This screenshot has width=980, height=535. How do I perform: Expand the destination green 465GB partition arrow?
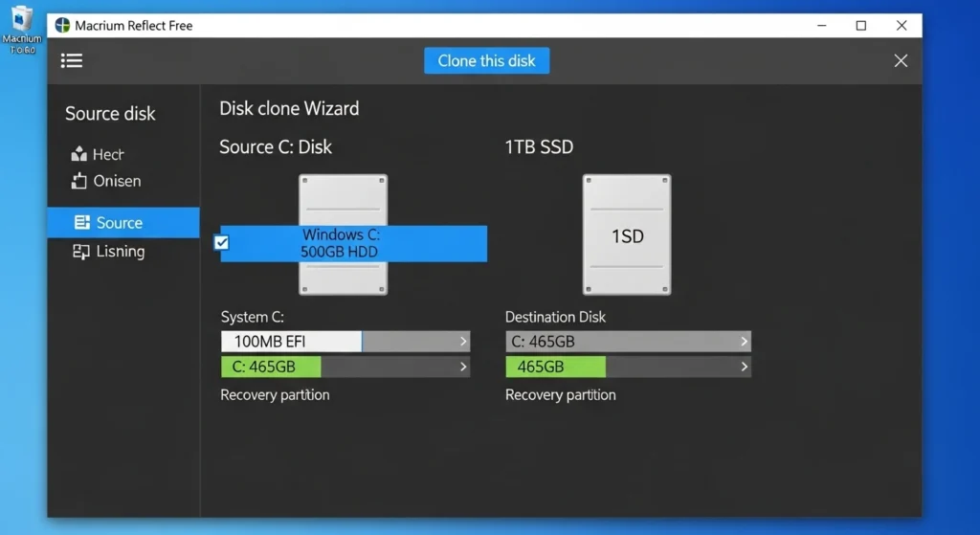[744, 367]
